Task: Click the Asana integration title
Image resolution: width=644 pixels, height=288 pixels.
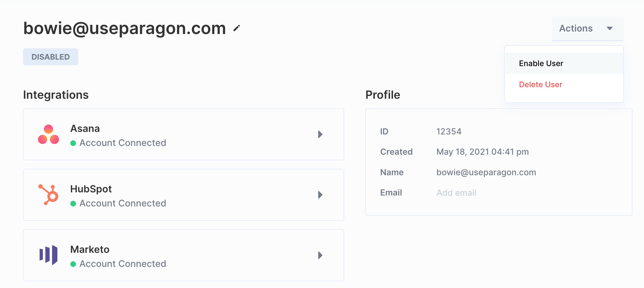Action: 85,129
